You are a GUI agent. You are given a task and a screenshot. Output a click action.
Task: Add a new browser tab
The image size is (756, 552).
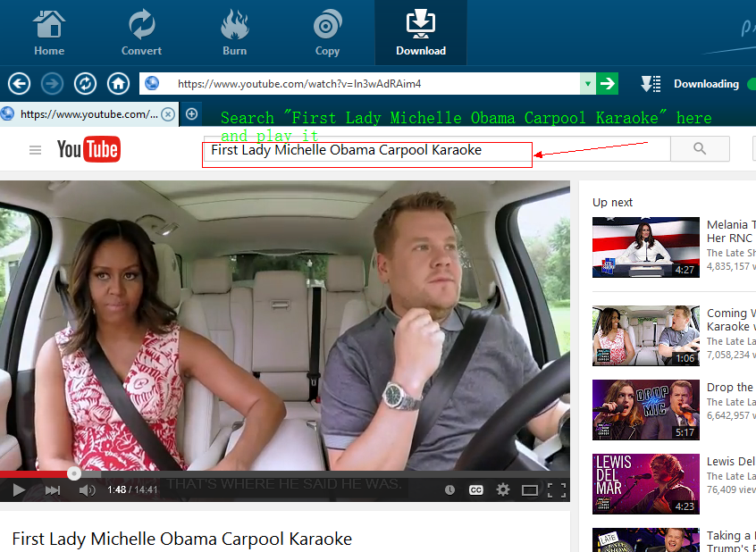click(191, 114)
